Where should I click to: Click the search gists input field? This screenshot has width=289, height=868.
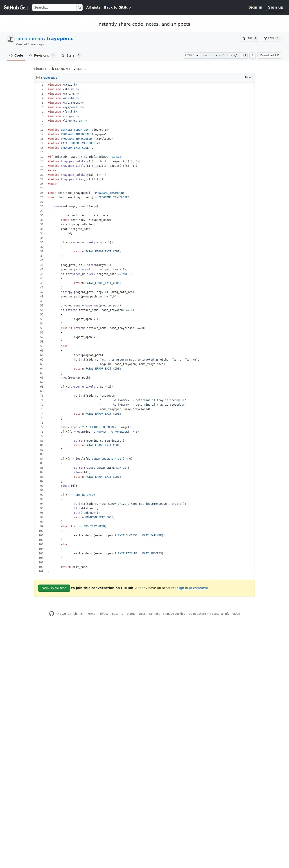(x=54, y=7)
